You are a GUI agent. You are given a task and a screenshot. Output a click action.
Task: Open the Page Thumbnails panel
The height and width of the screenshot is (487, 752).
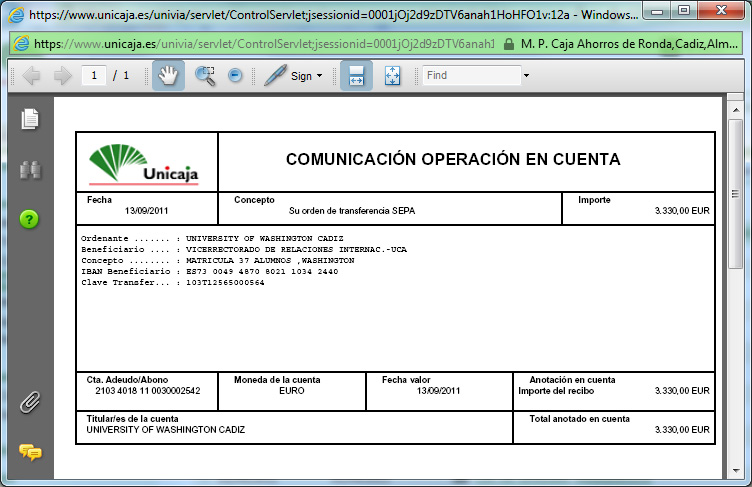[x=30, y=119]
